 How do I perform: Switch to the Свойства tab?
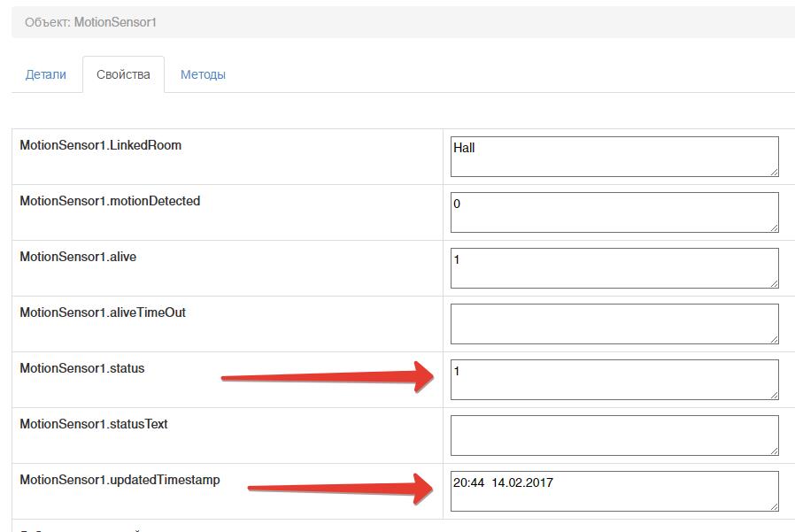[x=123, y=74]
